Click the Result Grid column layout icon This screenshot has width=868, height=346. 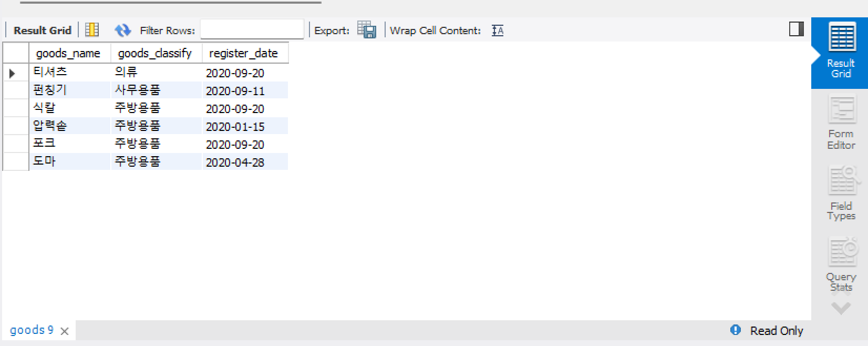coord(92,30)
